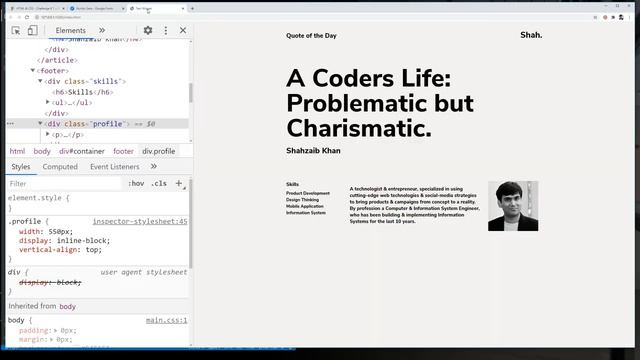Screen dimensions: 640x360
Task: Switch to the Elements panel tab
Action: tap(71, 31)
